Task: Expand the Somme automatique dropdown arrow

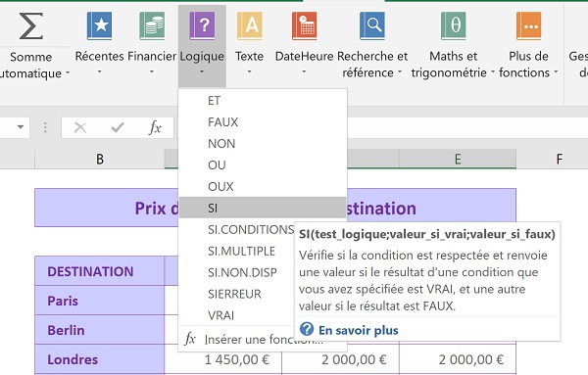Action: pos(68,72)
